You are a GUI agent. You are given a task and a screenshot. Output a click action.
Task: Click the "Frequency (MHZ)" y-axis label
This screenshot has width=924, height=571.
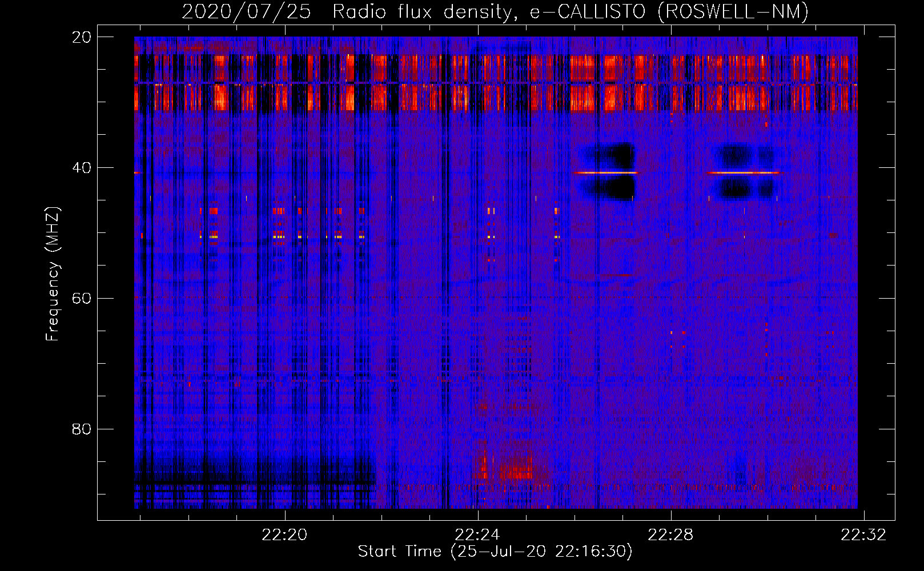tap(52, 274)
